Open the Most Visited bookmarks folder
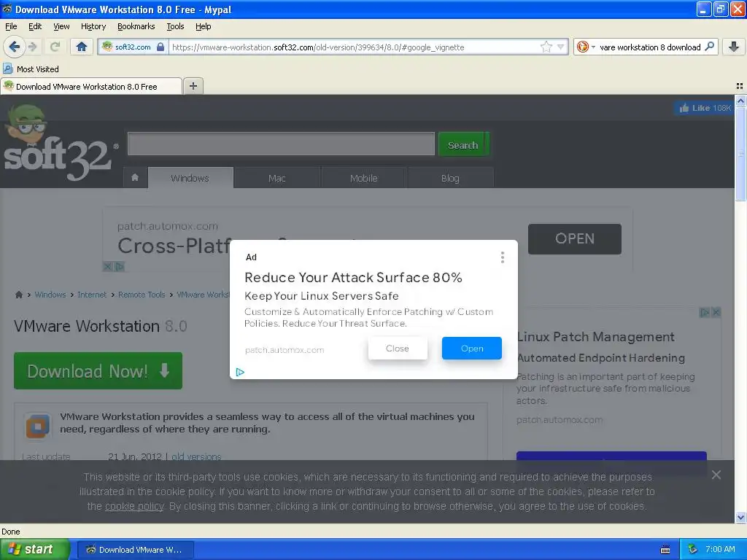The image size is (747, 560). pos(31,69)
